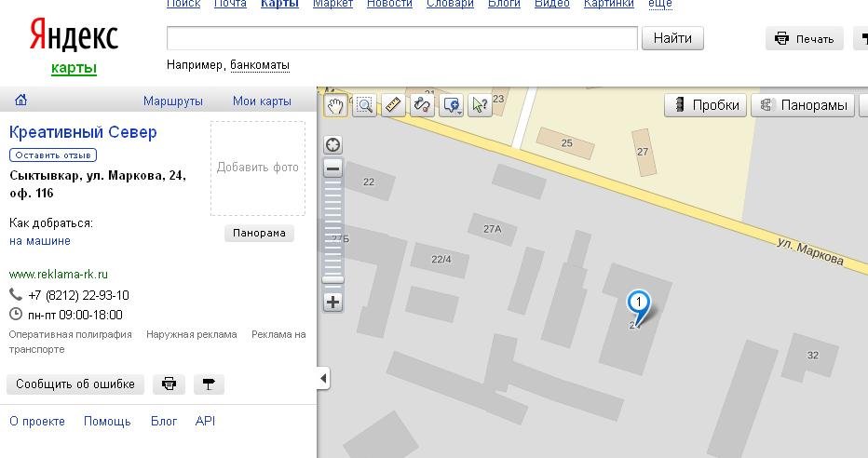Click the small printer icon in sidebar
This screenshot has width=868, height=458.
coord(169,384)
